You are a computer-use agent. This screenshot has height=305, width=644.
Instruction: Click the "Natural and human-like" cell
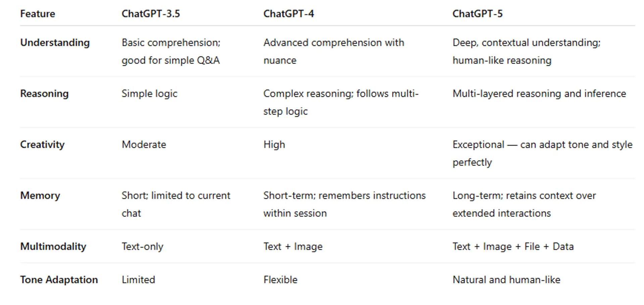tap(506, 280)
